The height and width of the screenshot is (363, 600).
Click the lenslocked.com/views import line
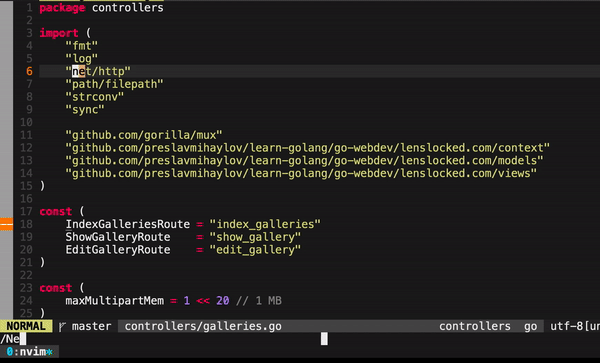click(301, 173)
